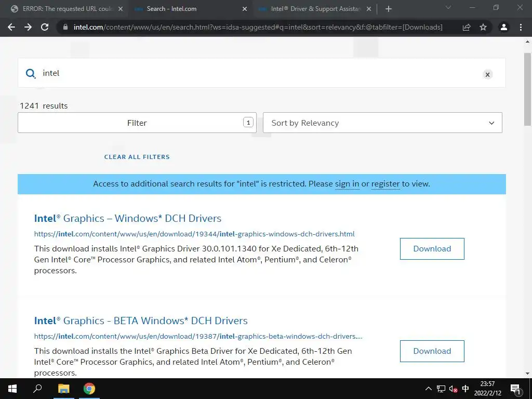Image resolution: width=532 pixels, height=399 pixels.
Task: Close the Intel Driver & Support Assistant tab
Action: click(x=369, y=9)
